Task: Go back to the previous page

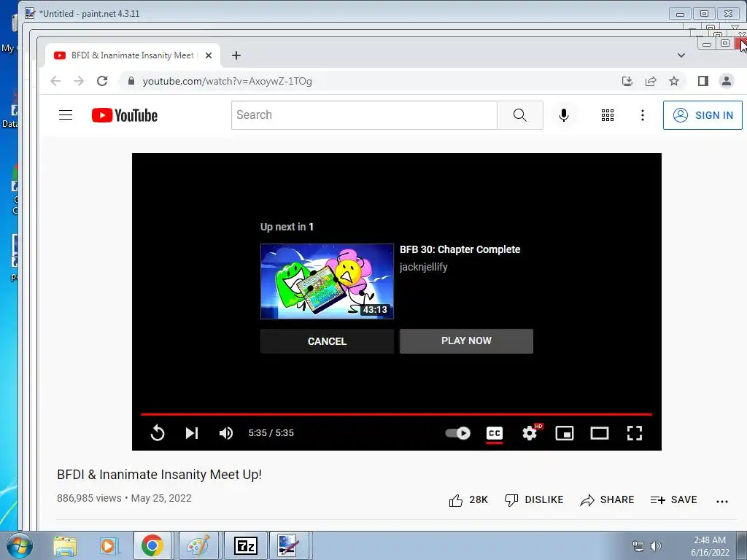Action: 55,81
